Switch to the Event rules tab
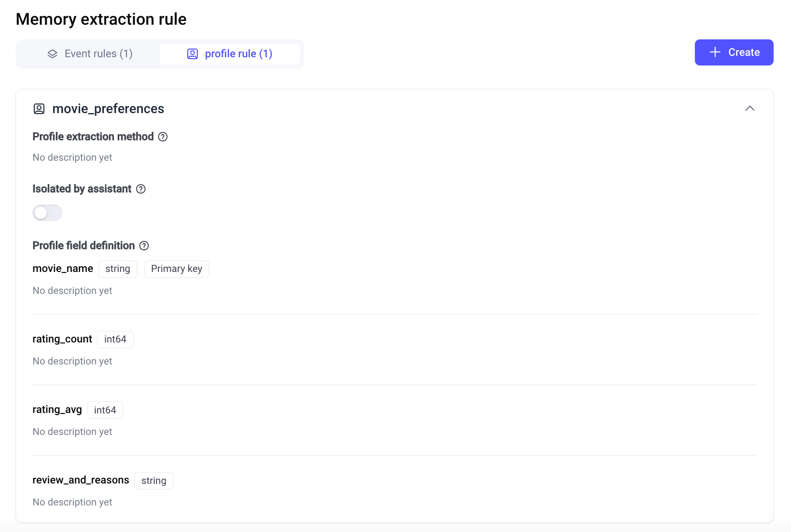The image size is (791, 532). pyautogui.click(x=90, y=54)
